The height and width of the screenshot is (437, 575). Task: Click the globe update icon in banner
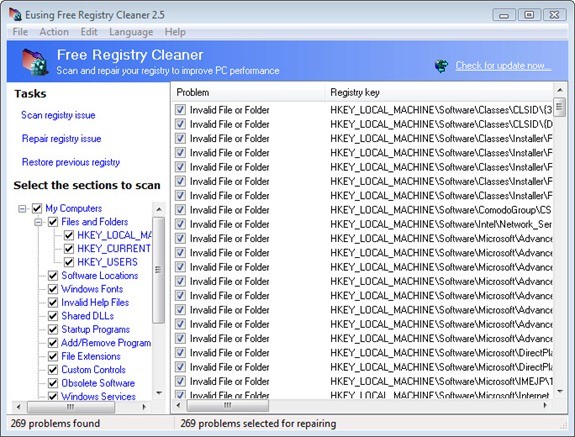(x=441, y=66)
